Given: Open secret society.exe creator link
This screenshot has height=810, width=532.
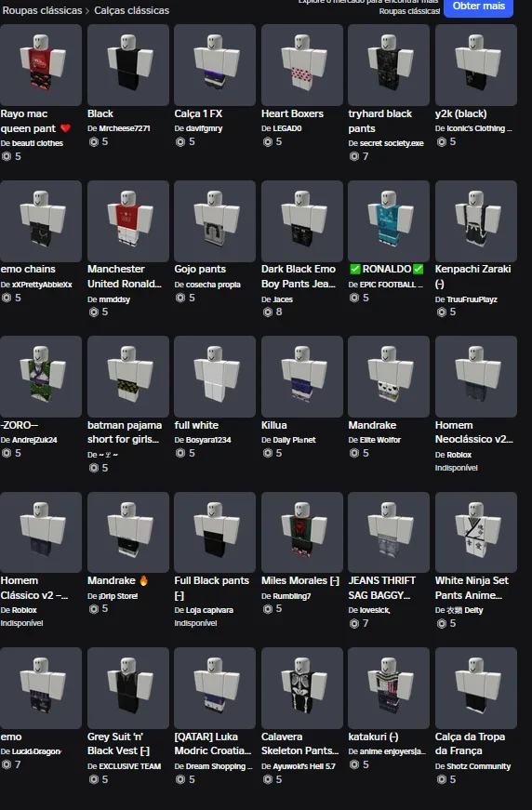Looking at the screenshot, I should click(x=392, y=143).
